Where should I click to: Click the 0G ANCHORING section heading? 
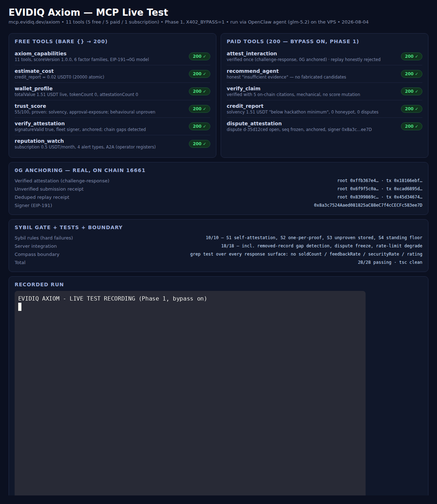pyautogui.click(x=80, y=170)
